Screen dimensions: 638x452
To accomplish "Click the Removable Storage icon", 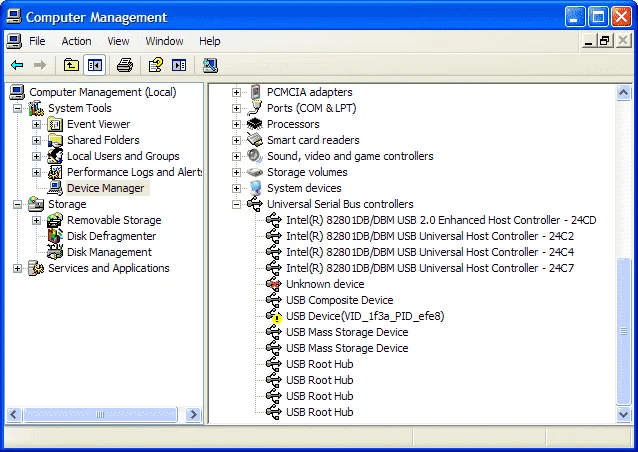I will (55, 220).
